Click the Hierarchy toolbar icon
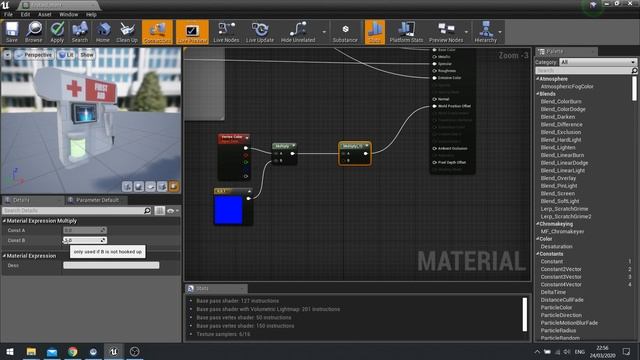This screenshot has height=360, width=640. [x=485, y=32]
